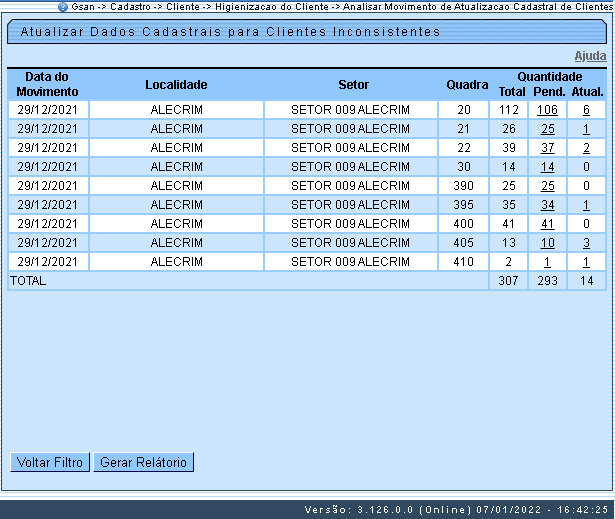The height and width of the screenshot is (519, 615).
Task: Select pending link 10 for Quadra 405
Action: pos(547,243)
